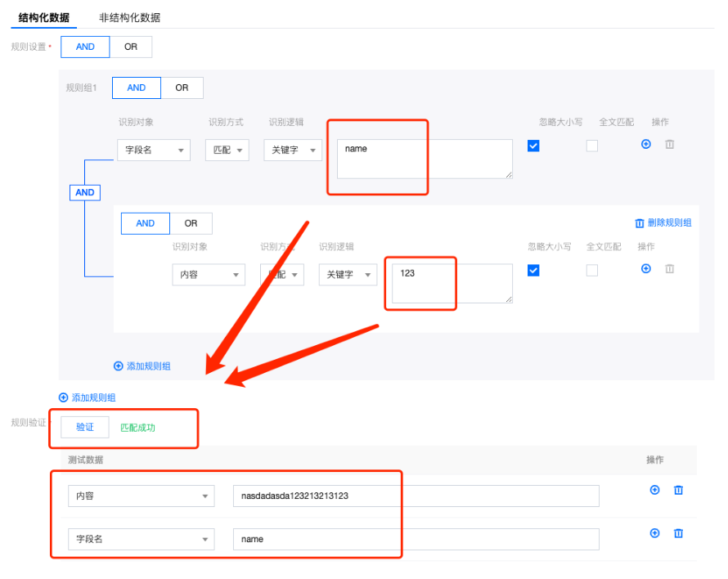Open the 字段名 识别对象 dropdown in rule group
The image size is (728, 579).
pyautogui.click(x=154, y=150)
